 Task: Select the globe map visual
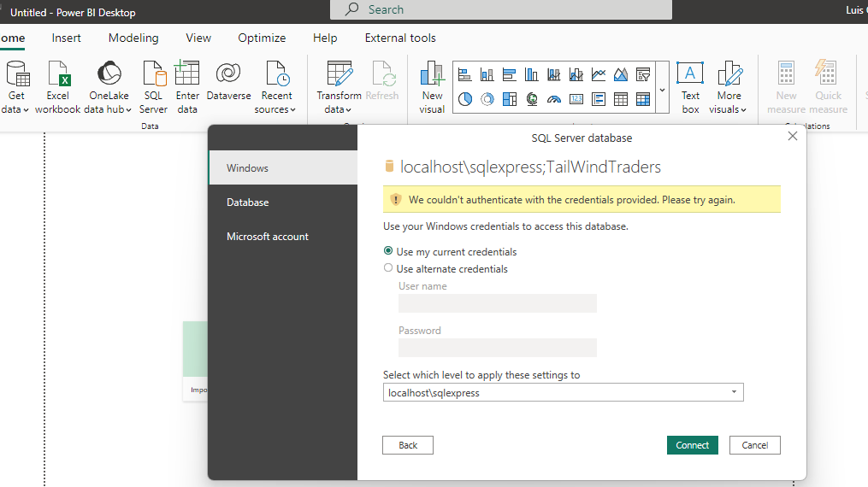(x=531, y=99)
